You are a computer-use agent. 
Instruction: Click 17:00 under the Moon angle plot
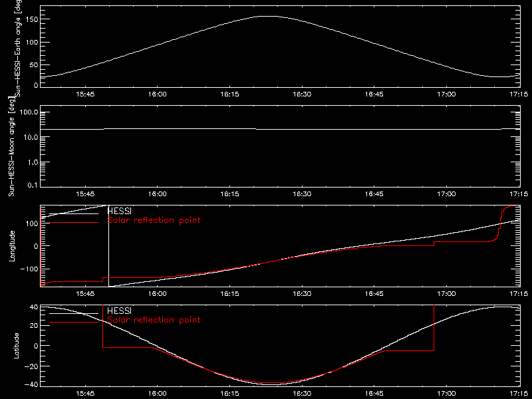point(446,194)
